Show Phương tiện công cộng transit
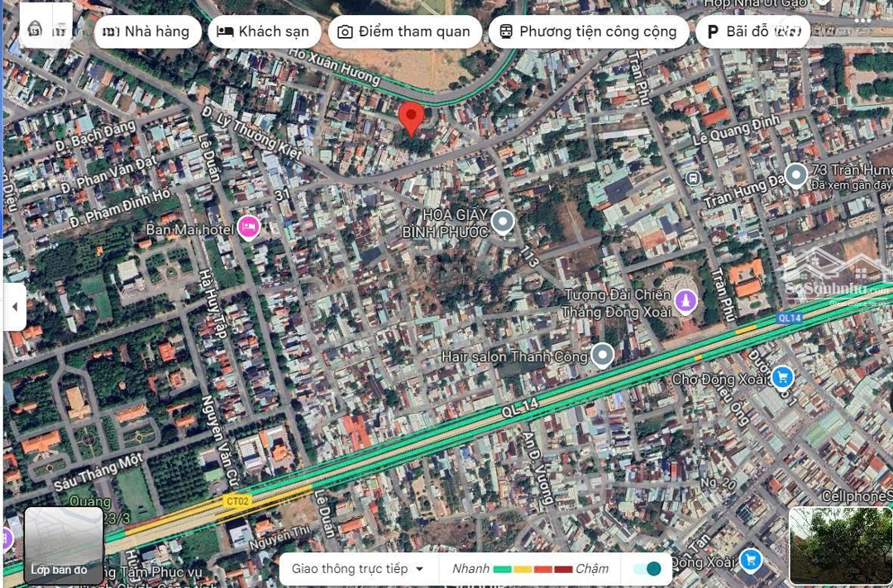Image resolution: width=893 pixels, height=588 pixels. (588, 32)
